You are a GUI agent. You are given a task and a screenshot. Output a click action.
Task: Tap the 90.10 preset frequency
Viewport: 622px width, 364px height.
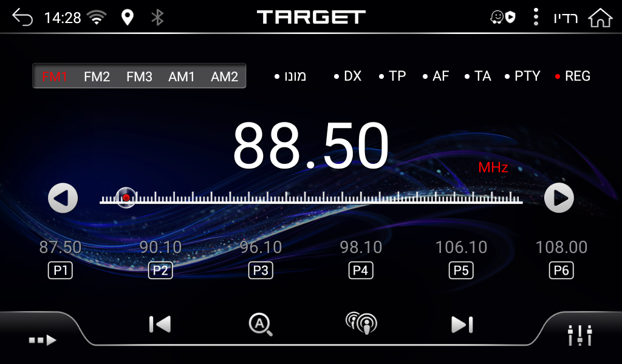click(x=160, y=248)
